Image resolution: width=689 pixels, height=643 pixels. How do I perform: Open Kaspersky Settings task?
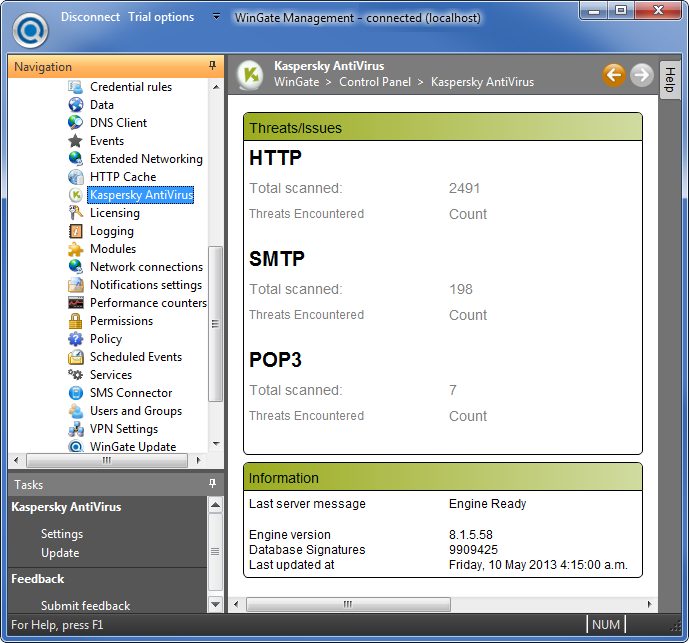[x=62, y=534]
